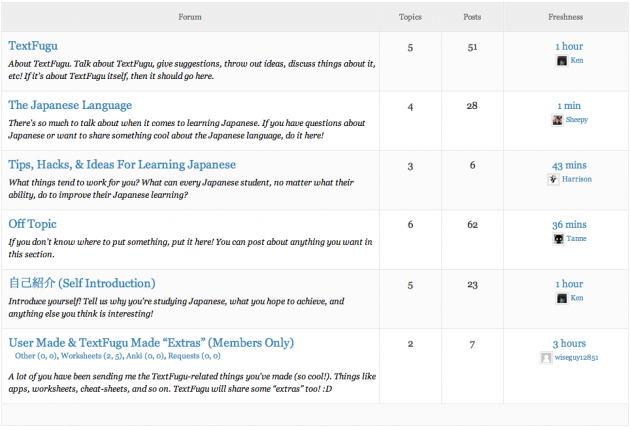Screen dimensions: 630x427
Task: Select the Off Topic forum description text
Action: pyautogui.click(x=190, y=248)
